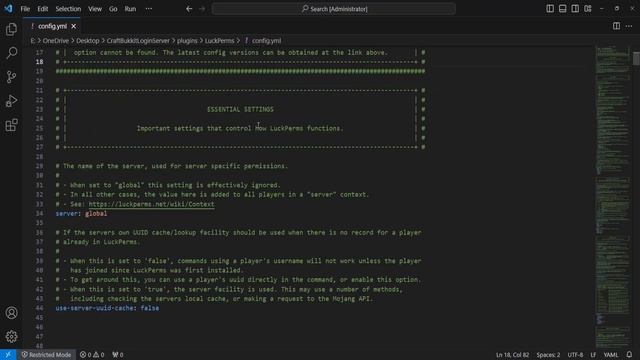Click Restricted Mode in status bar
640x360 pixels.
[x=46, y=355]
